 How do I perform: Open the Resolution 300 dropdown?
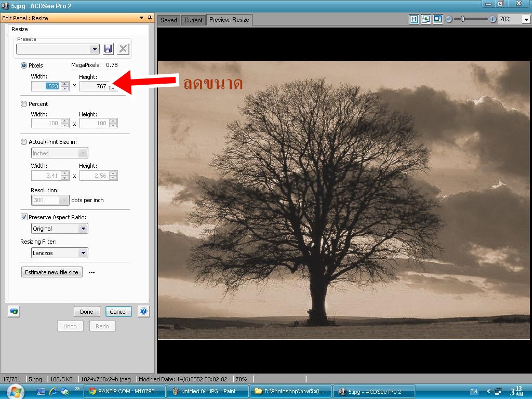(64, 200)
